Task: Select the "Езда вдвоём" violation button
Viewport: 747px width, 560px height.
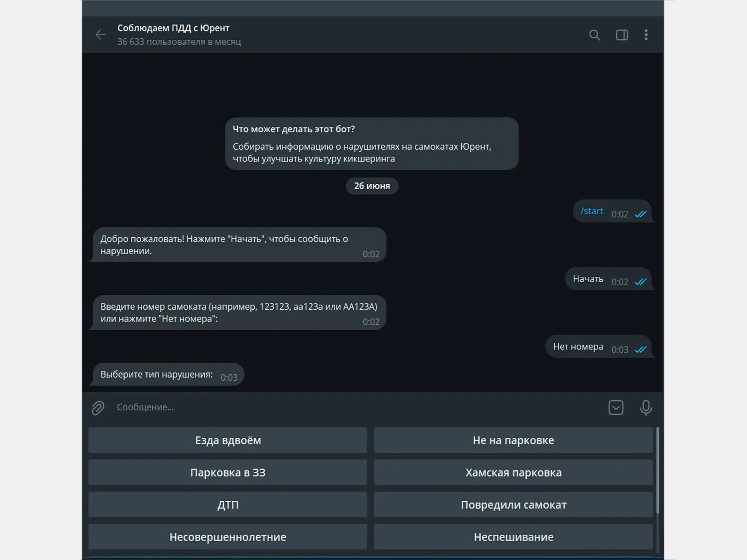Action: pyautogui.click(x=227, y=440)
